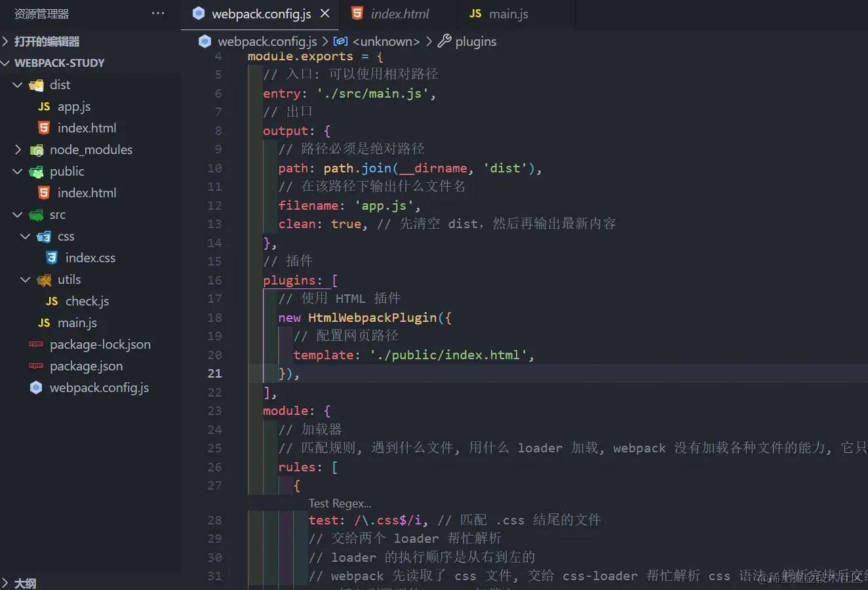
Task: Click the JS icon of check.js
Action: pyautogui.click(x=52, y=301)
